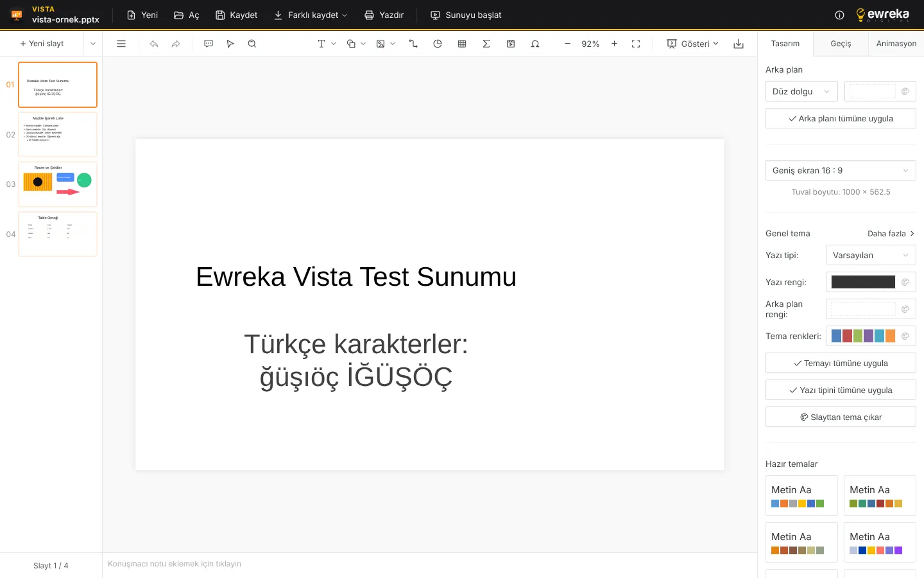Insert a table using grid icon
Viewport: 924px width, 578px height.
click(462, 44)
